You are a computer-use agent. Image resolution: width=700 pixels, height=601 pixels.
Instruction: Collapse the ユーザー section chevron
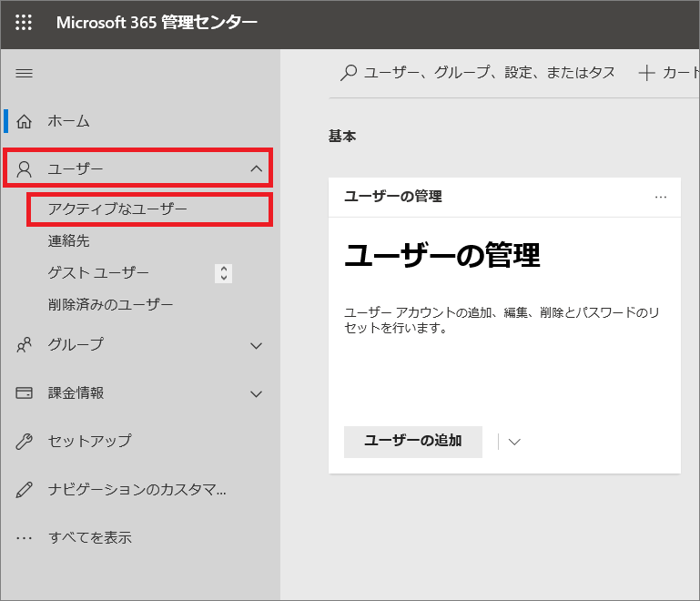pyautogui.click(x=257, y=168)
